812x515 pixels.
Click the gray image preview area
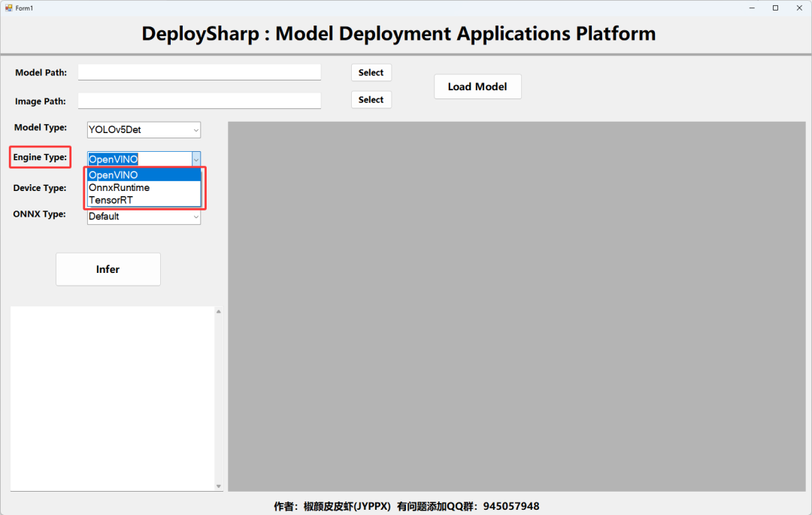517,307
